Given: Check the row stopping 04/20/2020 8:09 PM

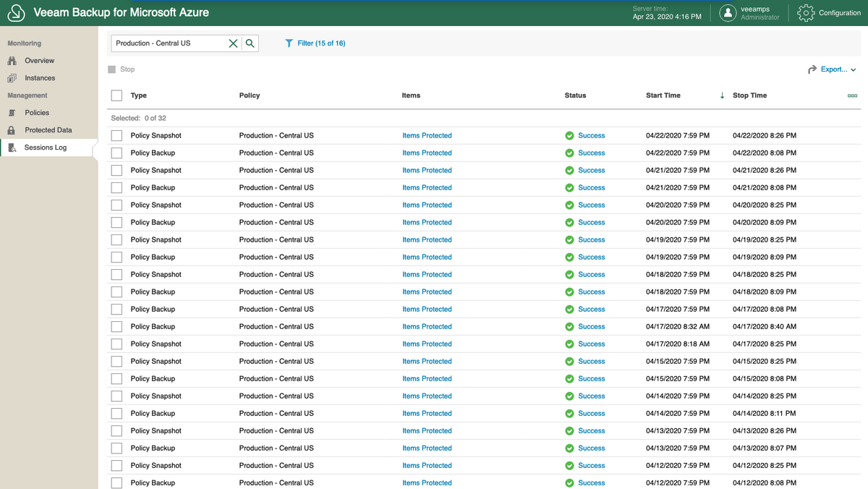Looking at the screenshot, I should click(x=116, y=222).
